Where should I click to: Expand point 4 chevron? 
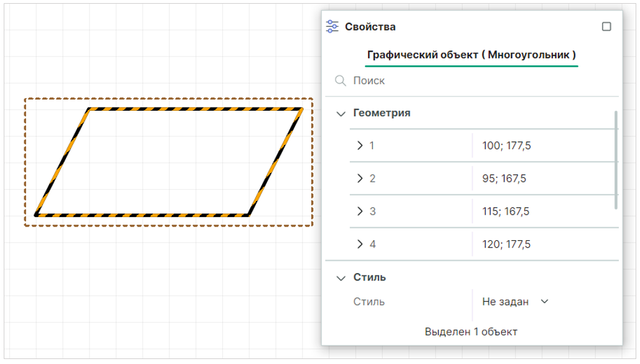pyautogui.click(x=360, y=244)
